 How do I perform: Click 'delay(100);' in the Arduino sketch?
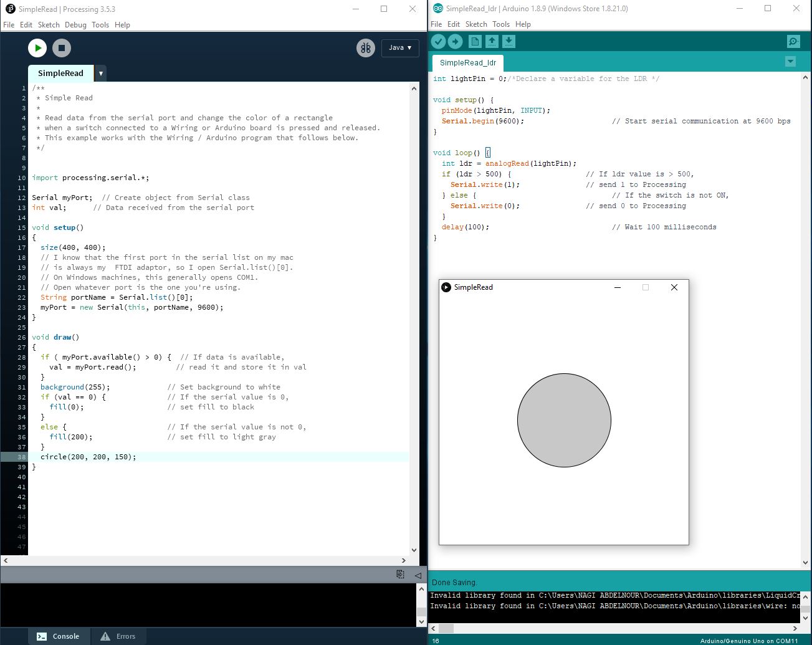466,227
